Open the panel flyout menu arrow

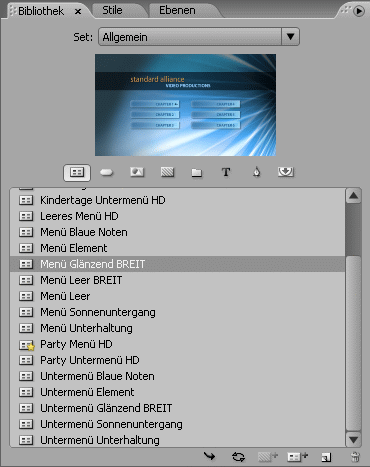coord(359,11)
